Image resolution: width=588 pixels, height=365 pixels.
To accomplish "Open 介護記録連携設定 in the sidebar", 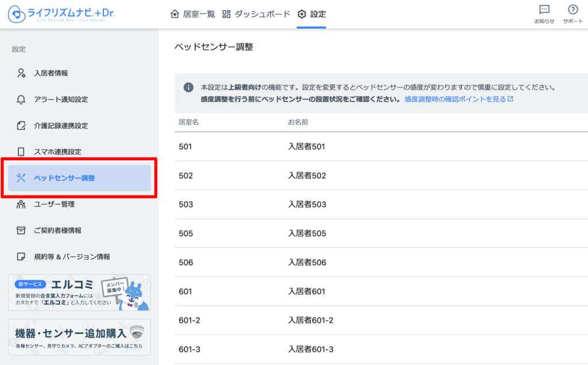I will (x=60, y=126).
